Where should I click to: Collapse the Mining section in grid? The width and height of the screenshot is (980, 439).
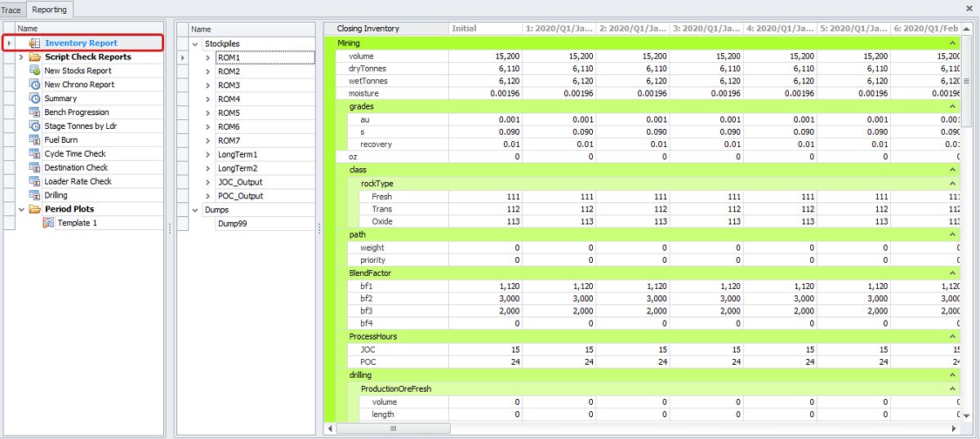(952, 42)
